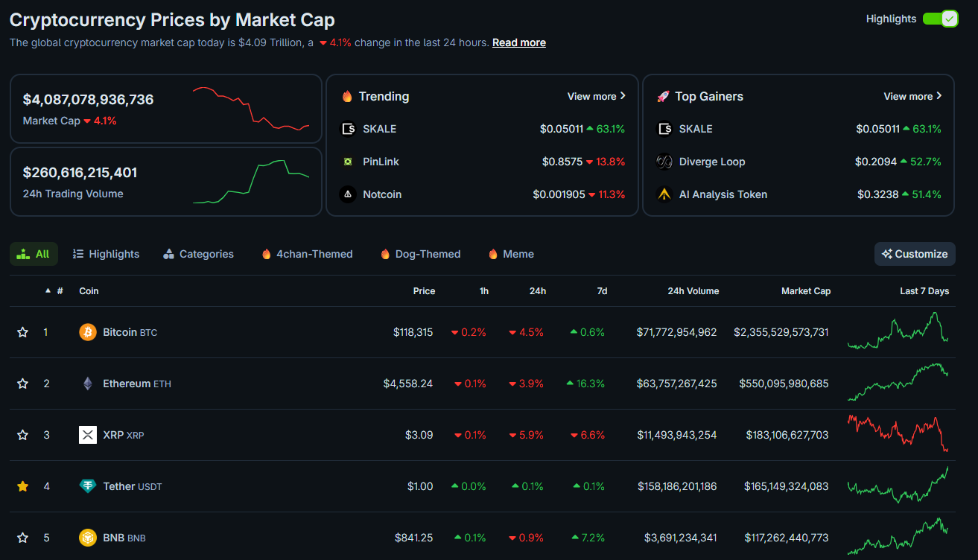This screenshot has height=560, width=978.
Task: Click the XRP logo icon
Action: click(88, 435)
